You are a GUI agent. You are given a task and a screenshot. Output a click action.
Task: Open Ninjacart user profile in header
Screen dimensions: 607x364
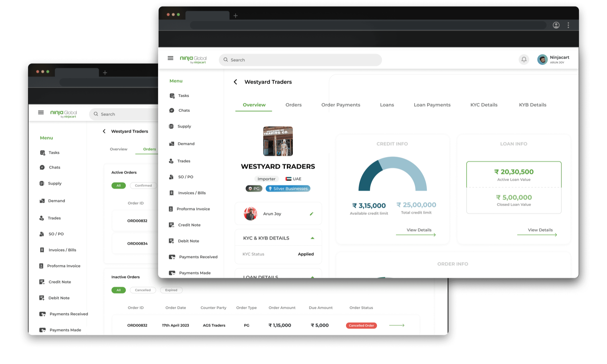point(553,60)
